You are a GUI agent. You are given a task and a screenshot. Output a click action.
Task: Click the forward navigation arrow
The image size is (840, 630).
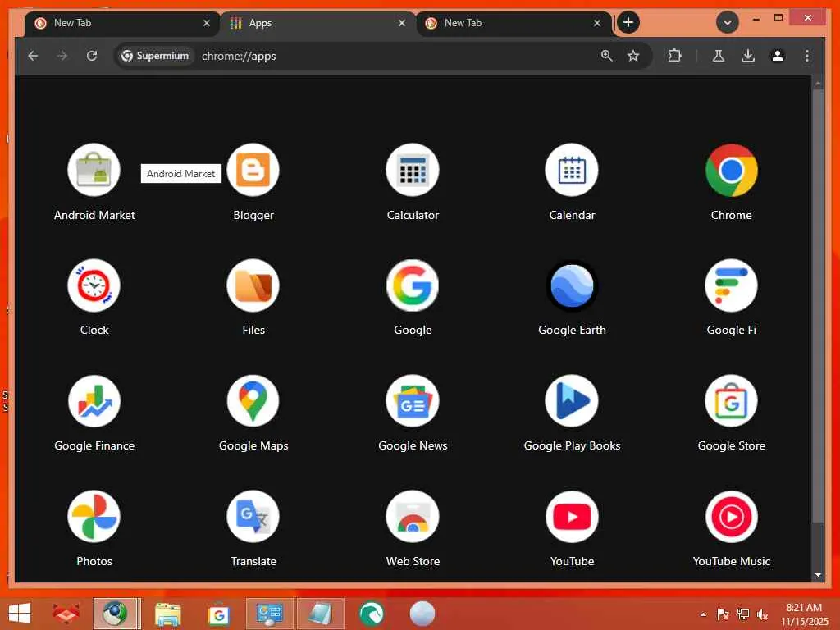pos(62,56)
